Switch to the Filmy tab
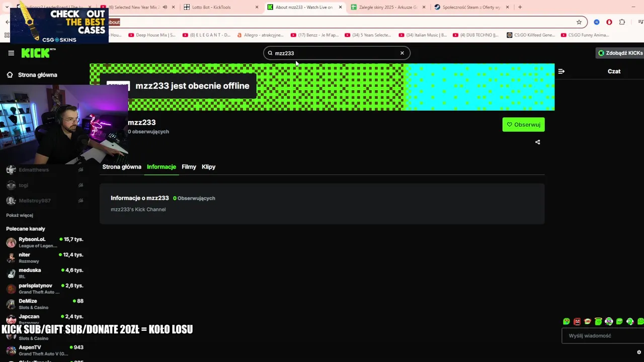The width and height of the screenshot is (644, 362). pos(189,167)
